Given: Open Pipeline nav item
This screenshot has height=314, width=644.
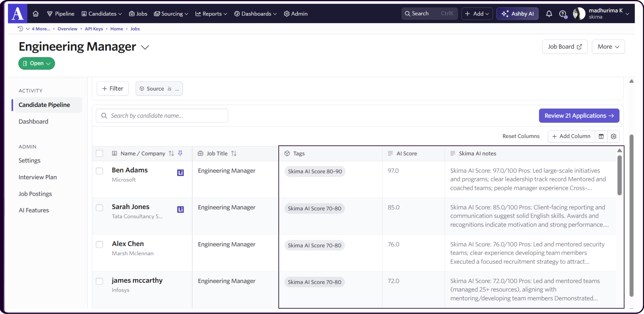Looking at the screenshot, I should pos(61,13).
